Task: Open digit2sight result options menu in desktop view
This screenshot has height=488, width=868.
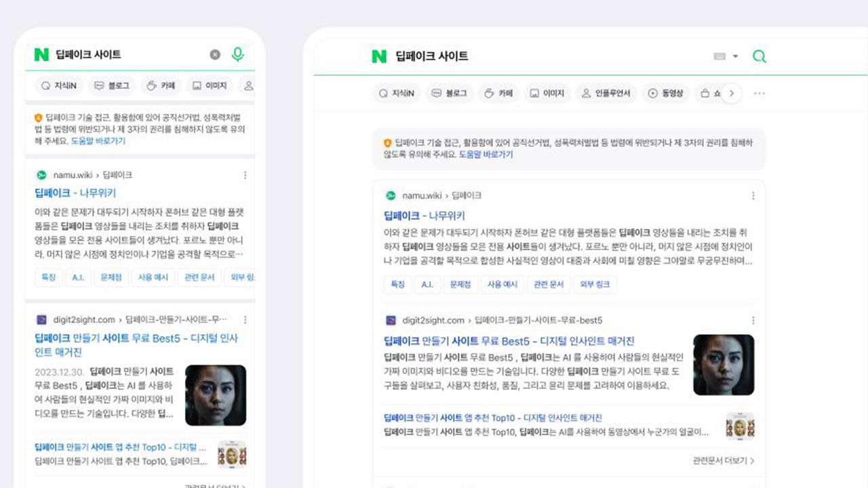Action: point(753,321)
